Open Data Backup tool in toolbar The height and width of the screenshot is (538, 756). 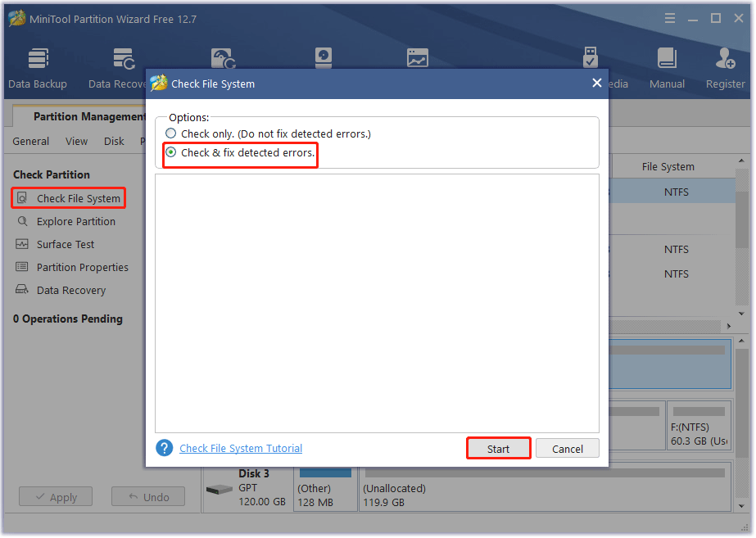click(x=38, y=68)
